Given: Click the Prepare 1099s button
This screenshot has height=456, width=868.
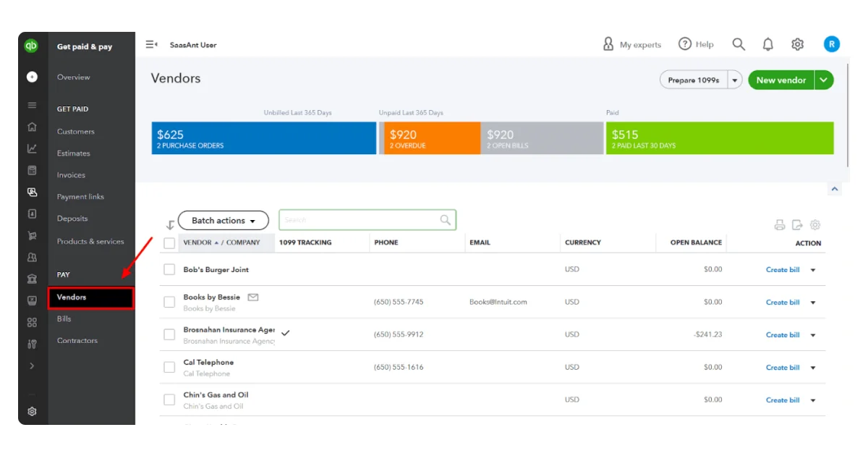Looking at the screenshot, I should click(x=694, y=80).
